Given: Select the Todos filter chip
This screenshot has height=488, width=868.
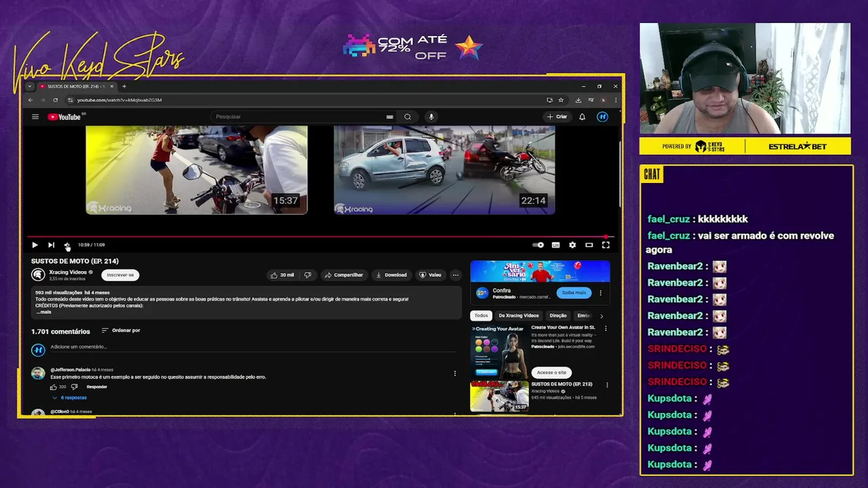Looking at the screenshot, I should point(481,315).
